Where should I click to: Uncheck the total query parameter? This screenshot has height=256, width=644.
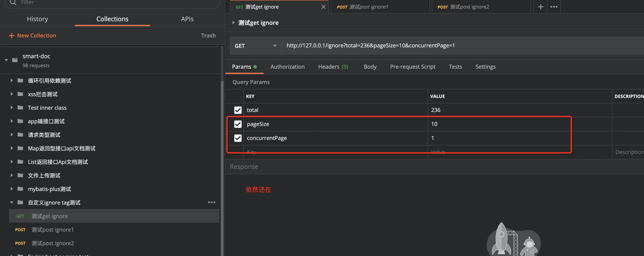click(238, 110)
